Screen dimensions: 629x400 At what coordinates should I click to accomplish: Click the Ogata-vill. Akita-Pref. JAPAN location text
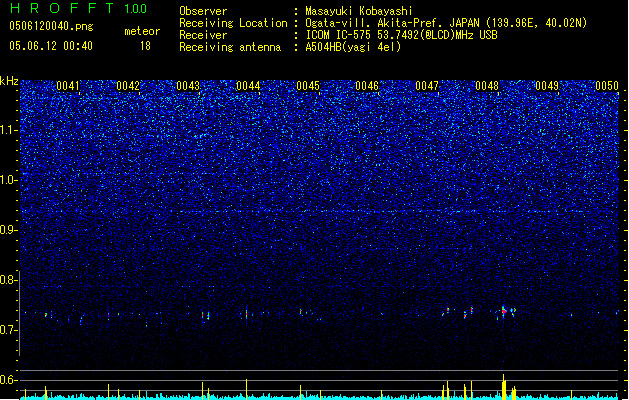pos(446,23)
